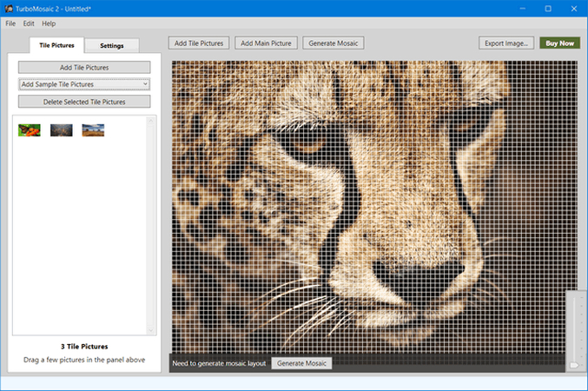Click the '3 Tile Pictures' count label
The width and height of the screenshot is (588, 391).
pyautogui.click(x=84, y=347)
